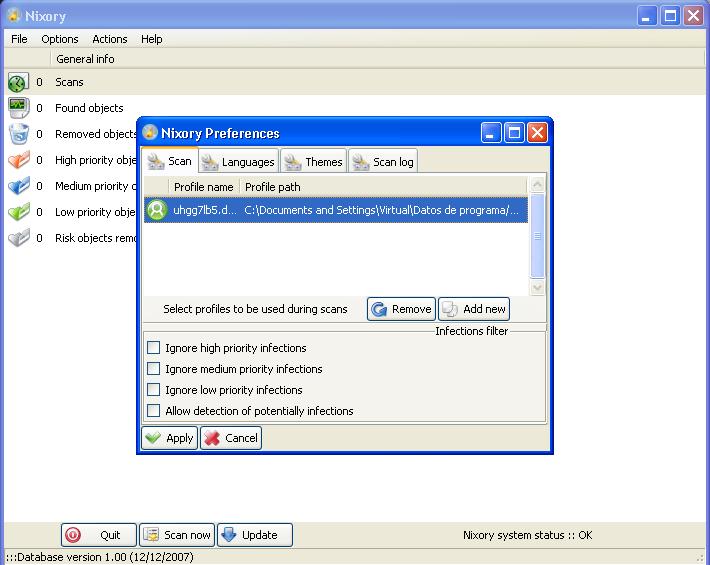The image size is (710, 565).
Task: Open the Help menu
Action: pyautogui.click(x=152, y=39)
